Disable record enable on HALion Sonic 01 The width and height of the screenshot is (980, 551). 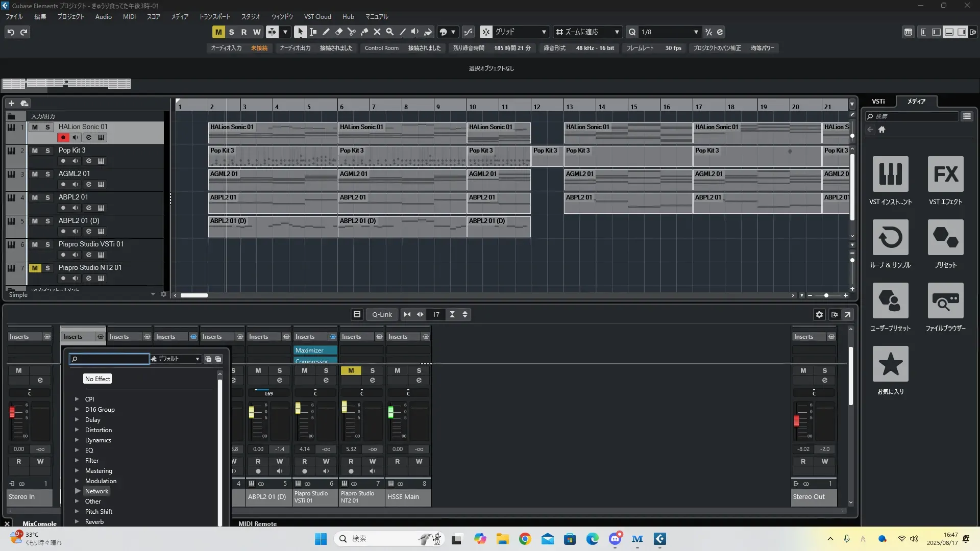tap(63, 137)
